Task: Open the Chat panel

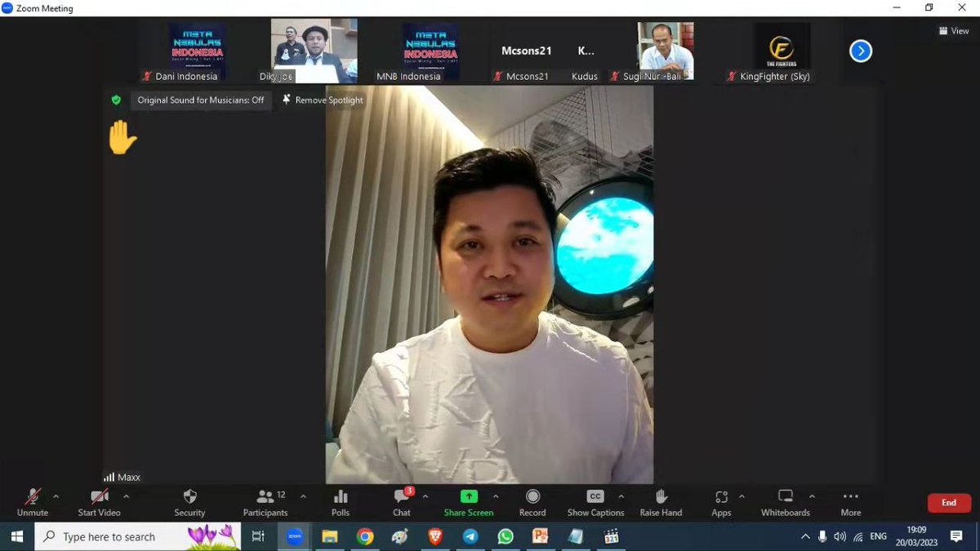Action: [x=402, y=502]
